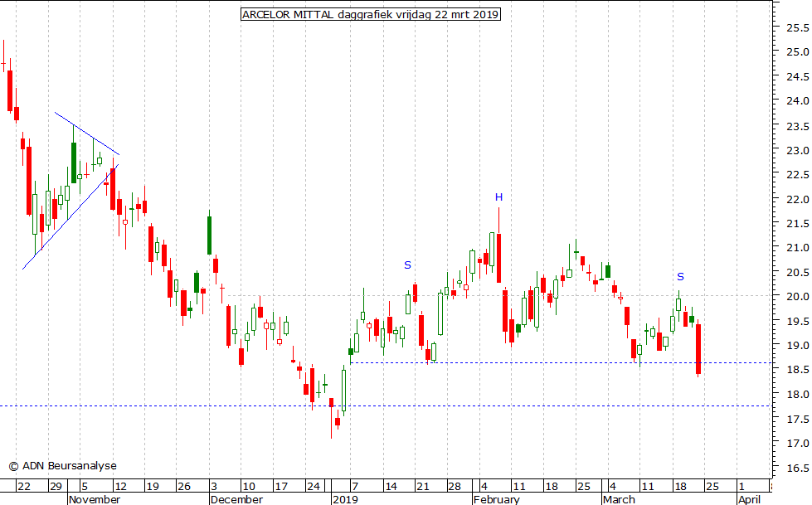Click the H head pattern annotation

[x=498, y=197]
